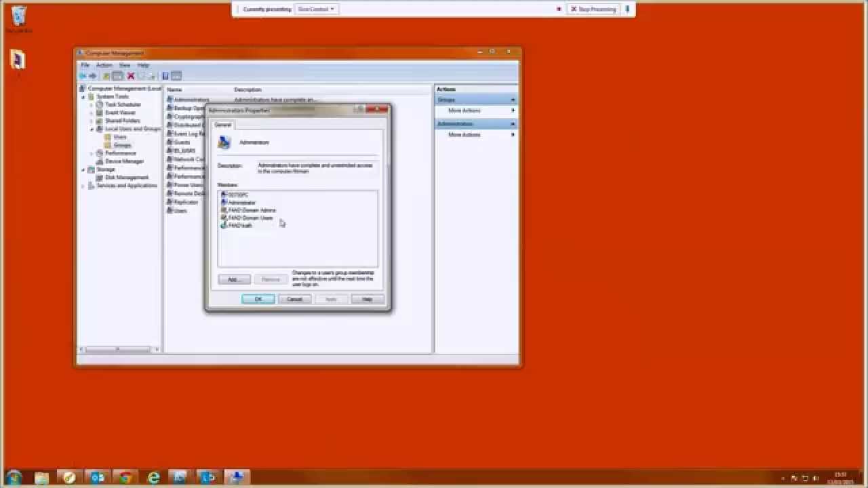Select the System Tools tree node
868x488 pixels.
click(112, 96)
